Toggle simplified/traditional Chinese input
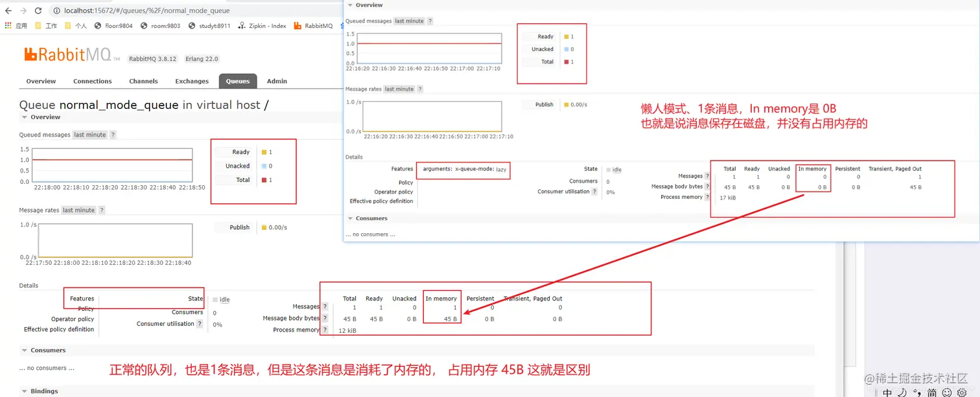This screenshot has width=980, height=397. coord(931,392)
